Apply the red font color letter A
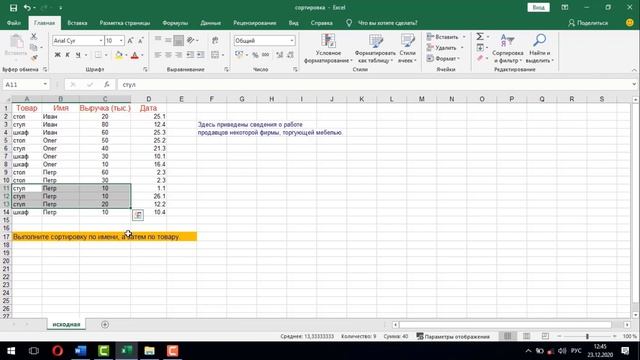The width and height of the screenshot is (640, 360). coord(134,55)
